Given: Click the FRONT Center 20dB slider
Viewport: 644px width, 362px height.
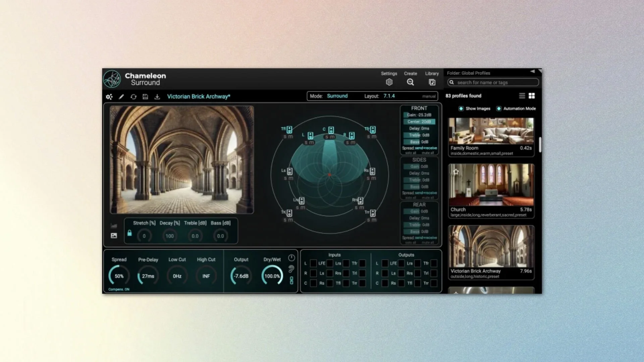Looking at the screenshot, I should (x=419, y=122).
